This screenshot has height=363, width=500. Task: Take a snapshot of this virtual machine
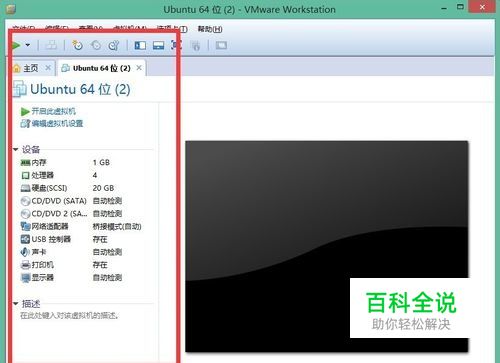[77, 45]
